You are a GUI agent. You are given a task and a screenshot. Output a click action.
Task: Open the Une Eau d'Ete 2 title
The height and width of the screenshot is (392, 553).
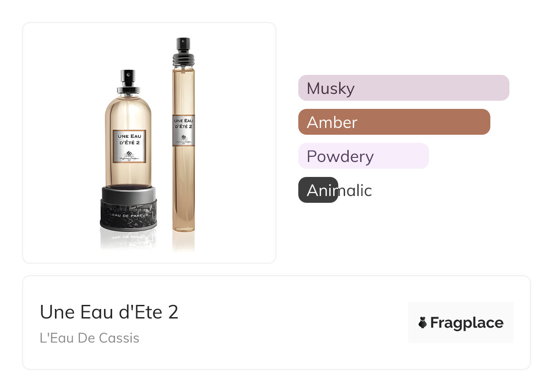[109, 312]
